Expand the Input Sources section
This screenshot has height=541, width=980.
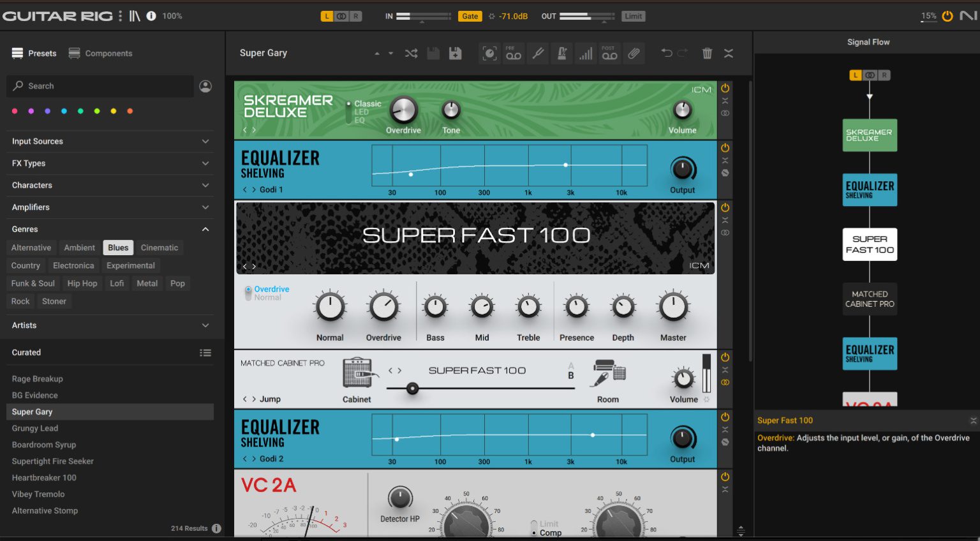[x=205, y=141]
